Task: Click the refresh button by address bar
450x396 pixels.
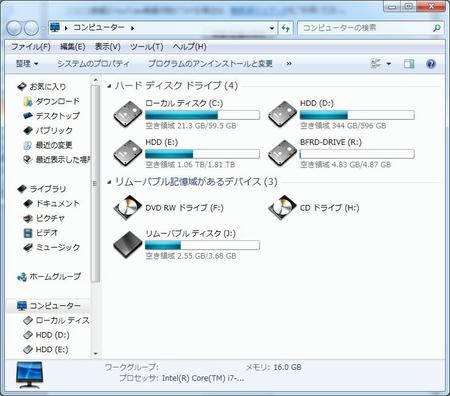Action: (286, 28)
